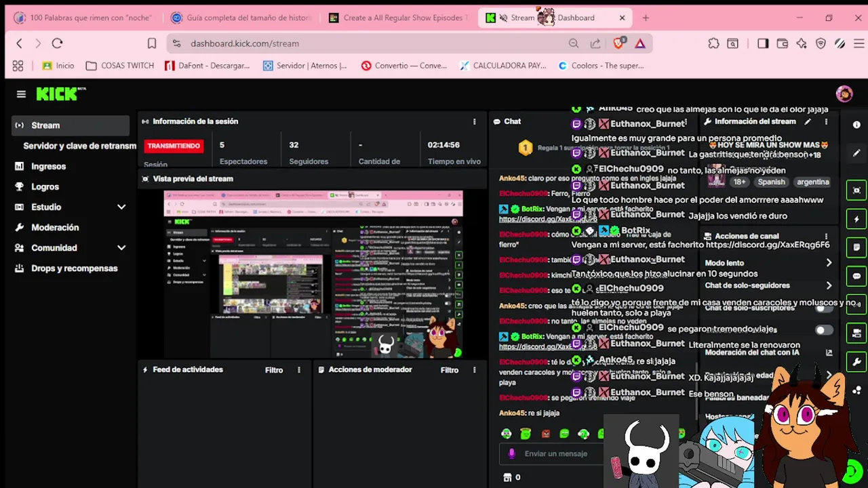Click the Enviar un mensaje input field
The width and height of the screenshot is (868, 488).
pyautogui.click(x=553, y=453)
